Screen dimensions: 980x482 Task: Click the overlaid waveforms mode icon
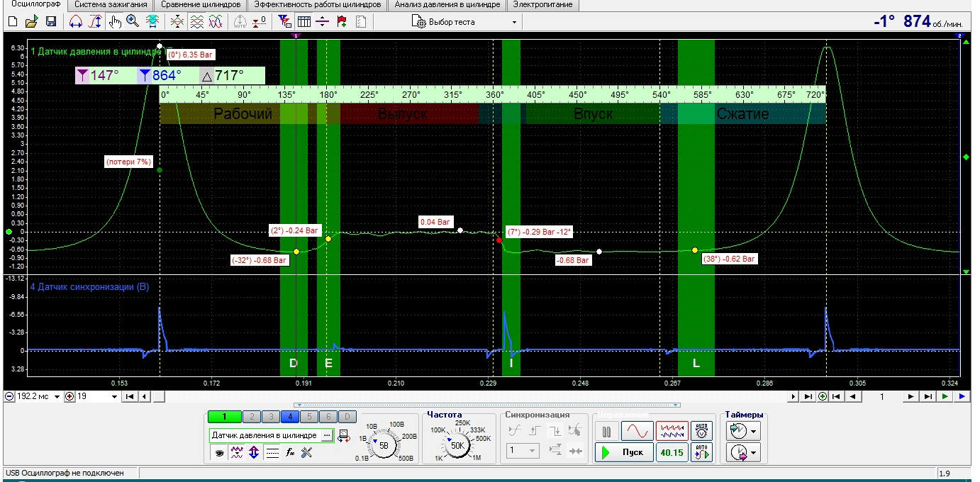click(x=177, y=22)
